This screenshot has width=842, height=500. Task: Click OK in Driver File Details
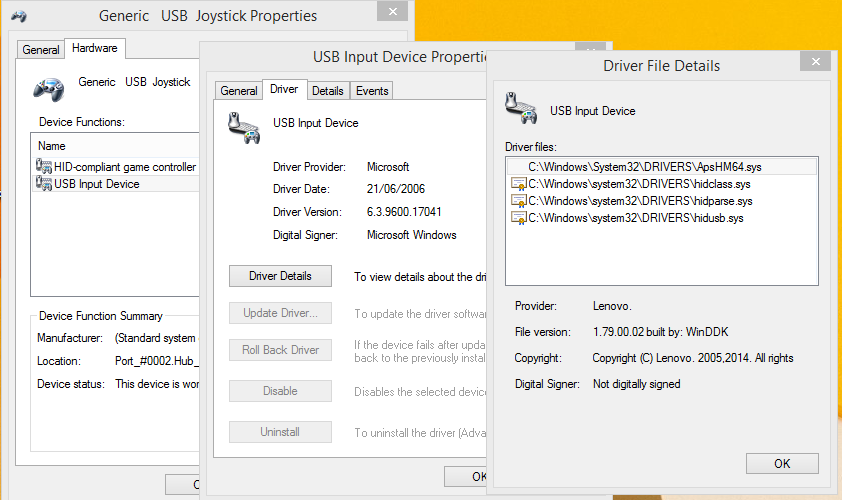tap(782, 463)
